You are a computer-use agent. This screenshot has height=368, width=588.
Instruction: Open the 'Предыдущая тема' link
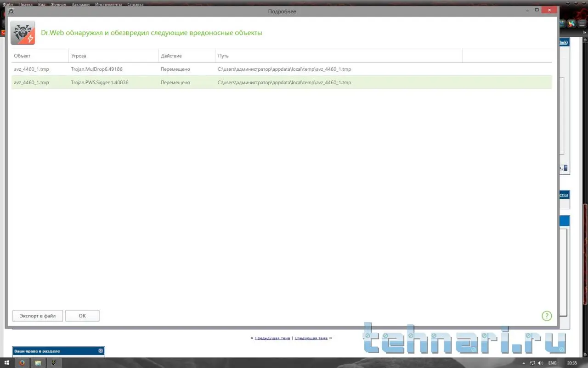pyautogui.click(x=272, y=338)
